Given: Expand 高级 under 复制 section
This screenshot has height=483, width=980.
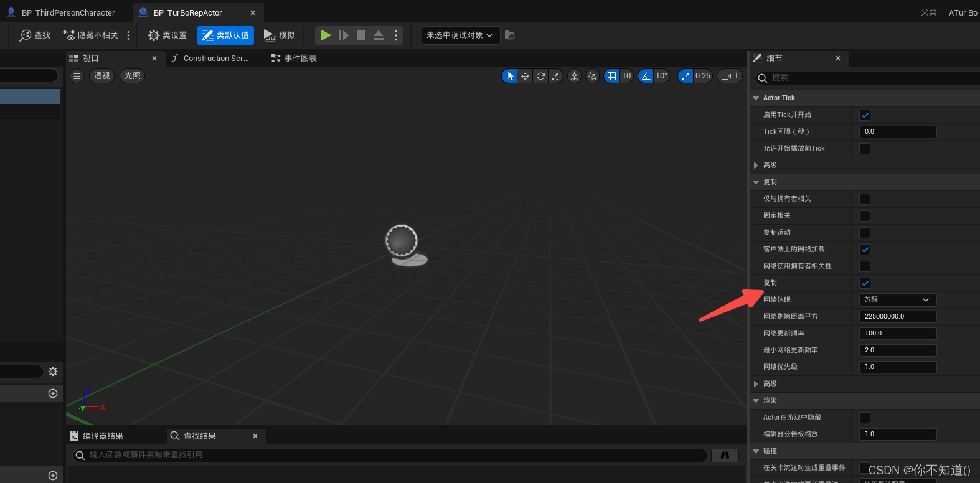Looking at the screenshot, I should pyautogui.click(x=756, y=384).
